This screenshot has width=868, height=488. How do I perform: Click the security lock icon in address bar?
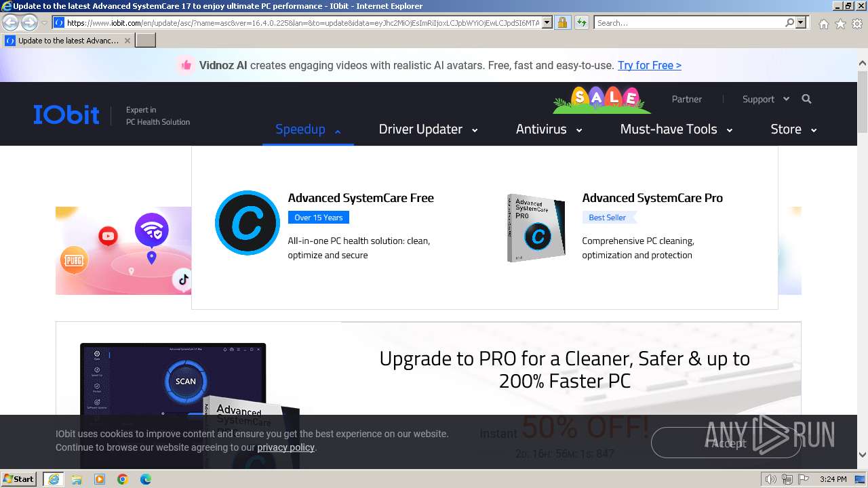point(562,22)
